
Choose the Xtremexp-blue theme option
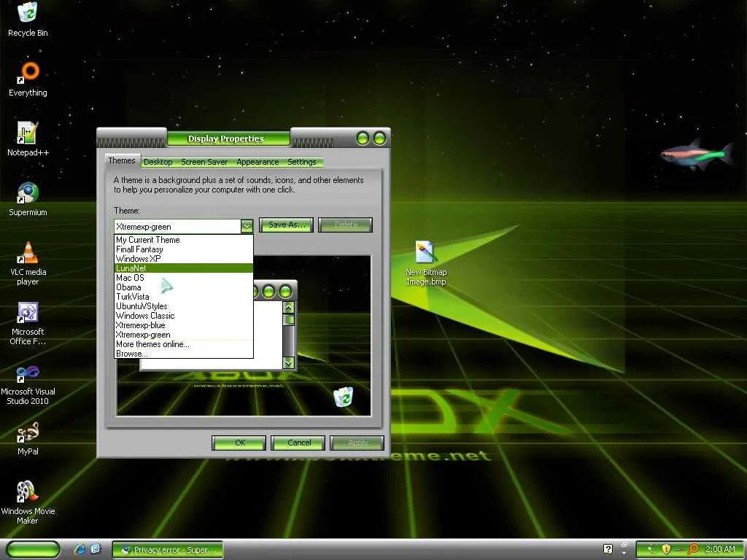[183, 325]
